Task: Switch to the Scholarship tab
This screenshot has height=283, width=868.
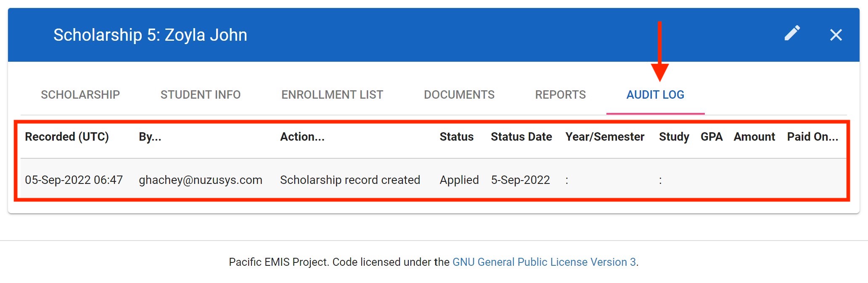Action: (x=80, y=95)
